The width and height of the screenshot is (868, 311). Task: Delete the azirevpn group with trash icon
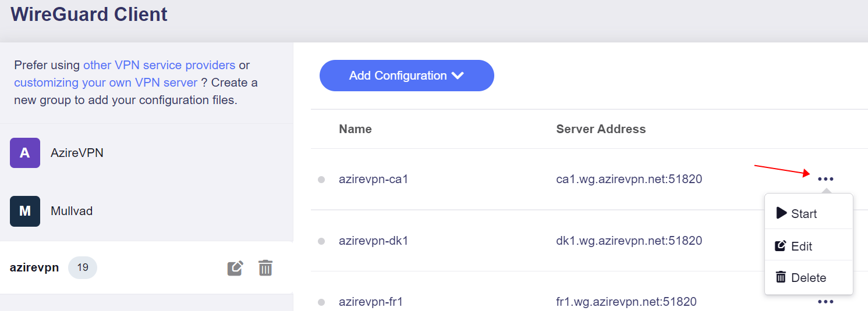[x=265, y=268]
